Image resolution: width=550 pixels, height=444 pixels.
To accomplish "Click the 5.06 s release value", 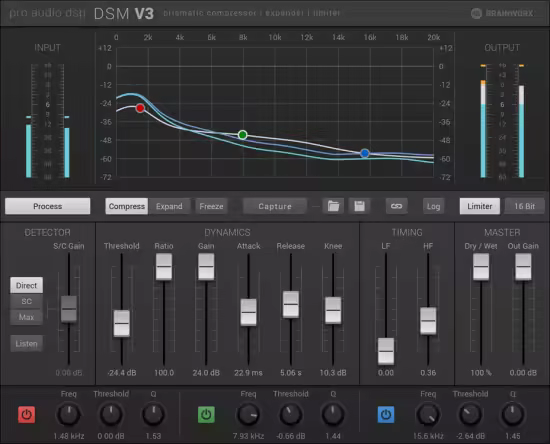I will [291, 373].
